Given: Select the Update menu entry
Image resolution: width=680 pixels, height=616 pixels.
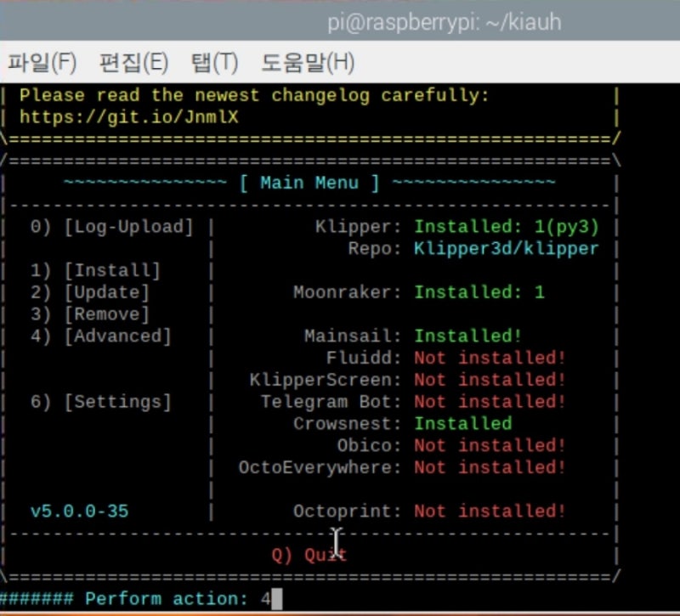Looking at the screenshot, I should pos(87,291).
